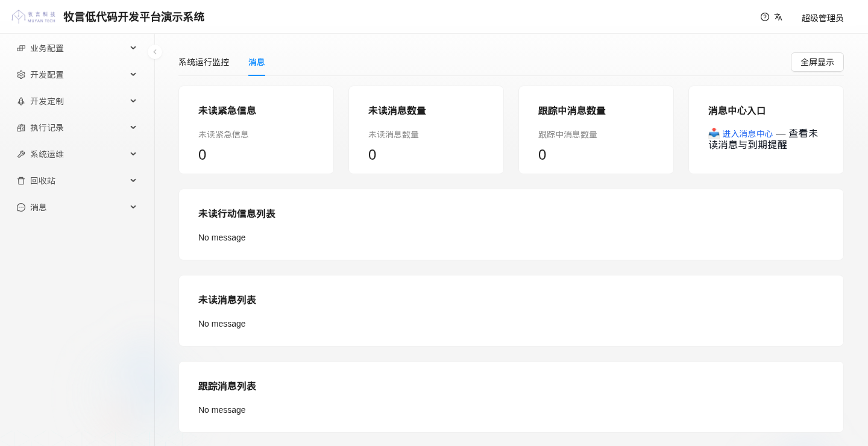
Task: Expand the 开发定制 chevron
Action: click(133, 101)
